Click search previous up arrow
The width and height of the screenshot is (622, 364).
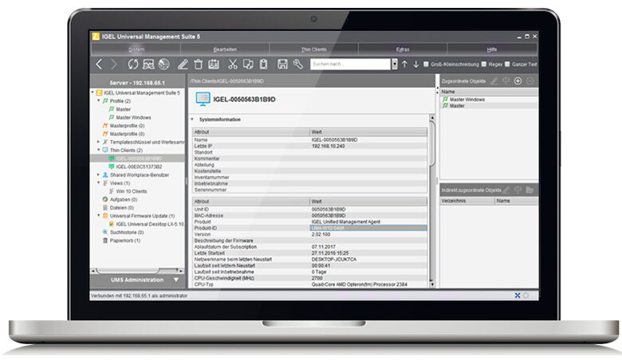coord(404,65)
